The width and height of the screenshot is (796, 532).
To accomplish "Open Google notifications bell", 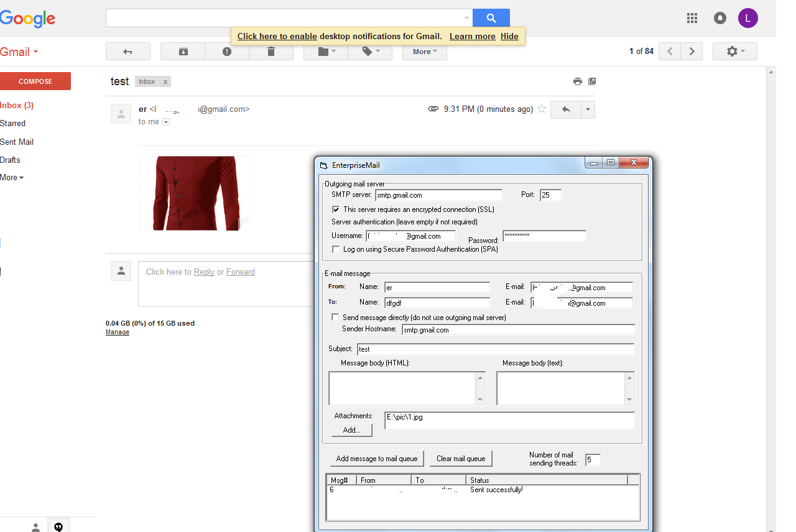I will tap(720, 18).
